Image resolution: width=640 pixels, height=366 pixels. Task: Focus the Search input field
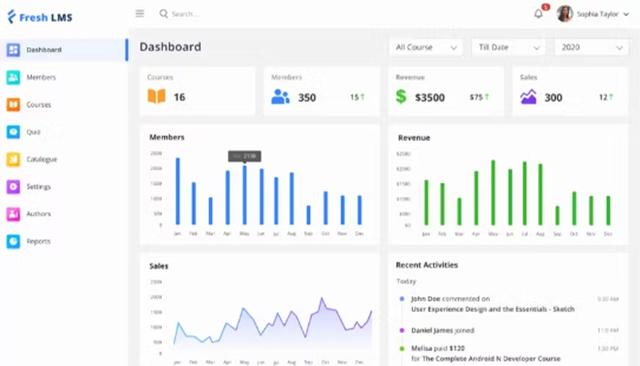pos(185,14)
